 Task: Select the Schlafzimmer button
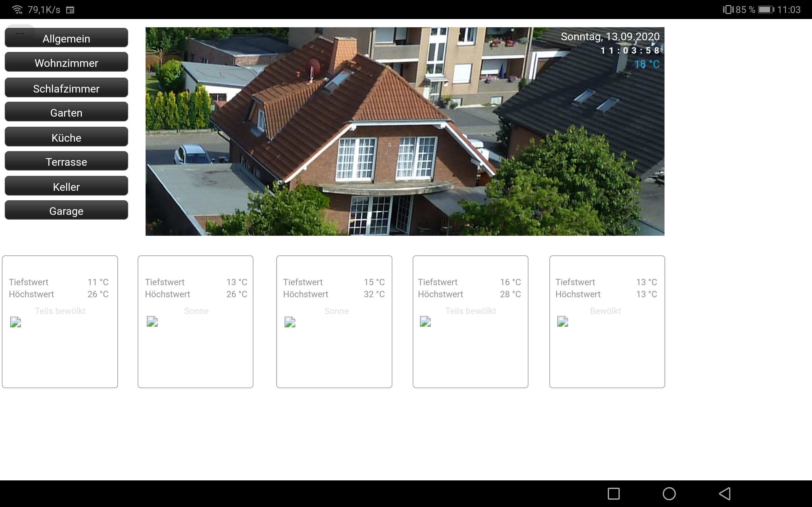(66, 88)
